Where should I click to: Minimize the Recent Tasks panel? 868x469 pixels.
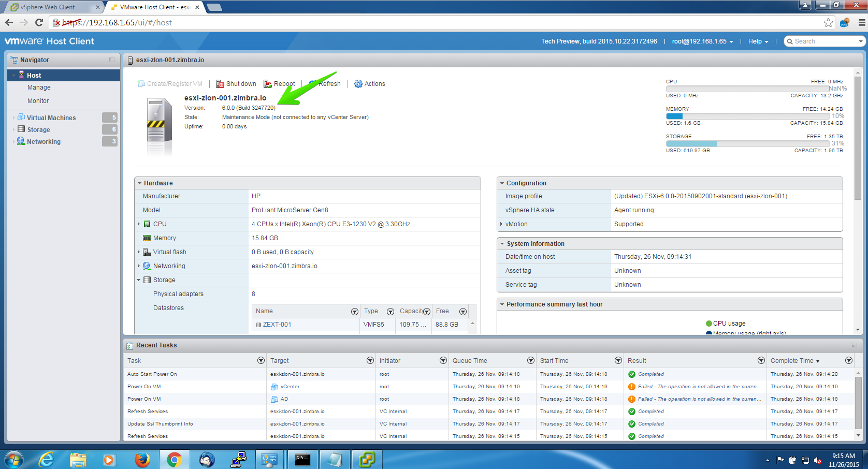tap(855, 345)
